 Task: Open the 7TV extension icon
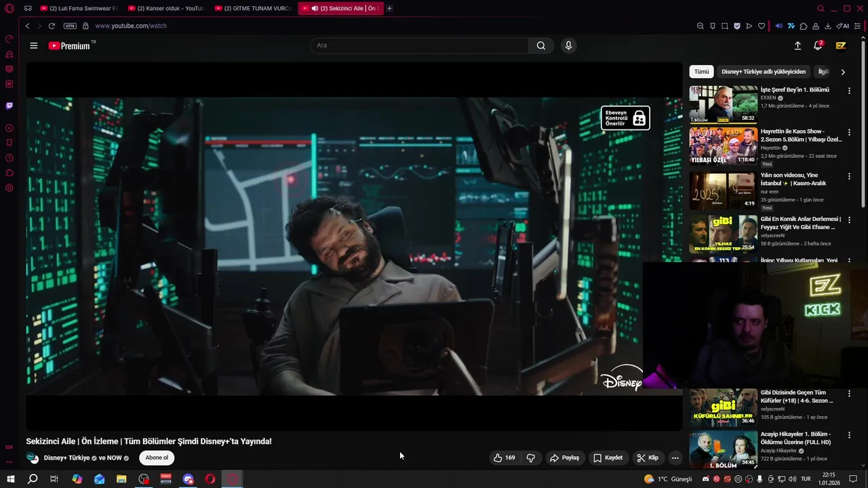pyautogui.click(x=791, y=26)
